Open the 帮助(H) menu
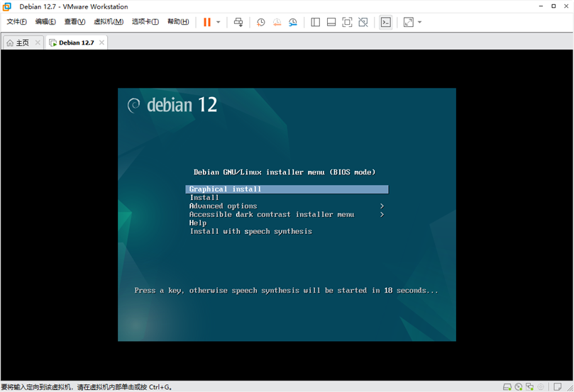 [178, 21]
